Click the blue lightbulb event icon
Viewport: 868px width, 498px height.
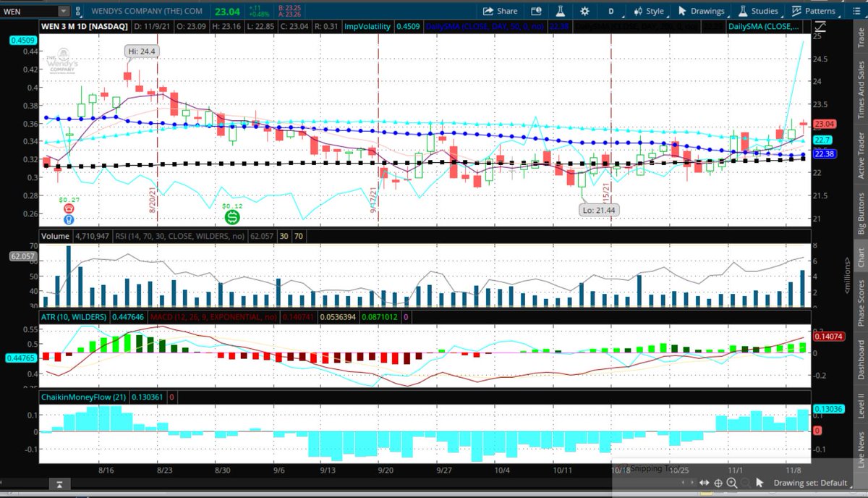[69, 219]
